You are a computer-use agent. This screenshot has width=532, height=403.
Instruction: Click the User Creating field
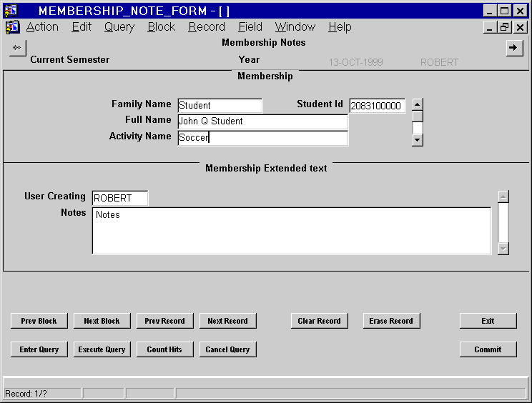click(x=119, y=198)
